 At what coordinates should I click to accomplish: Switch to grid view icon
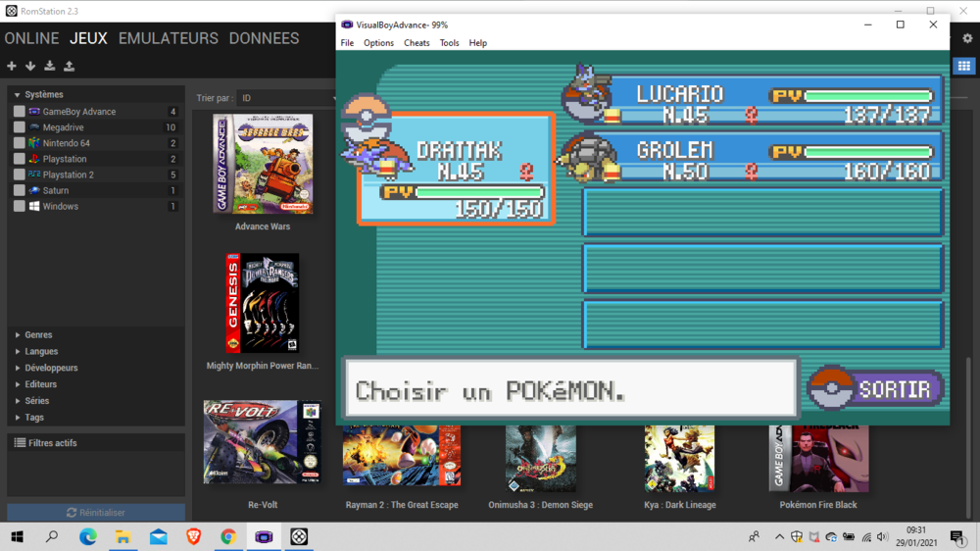(x=964, y=67)
